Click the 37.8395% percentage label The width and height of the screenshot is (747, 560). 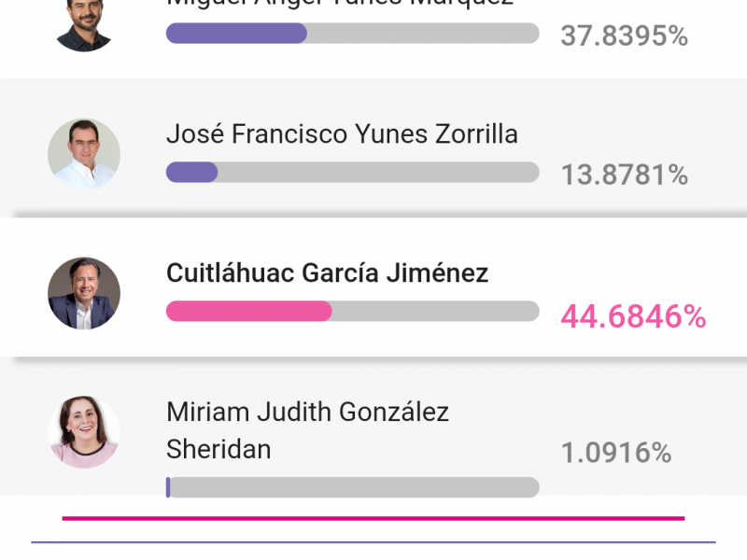(x=624, y=35)
